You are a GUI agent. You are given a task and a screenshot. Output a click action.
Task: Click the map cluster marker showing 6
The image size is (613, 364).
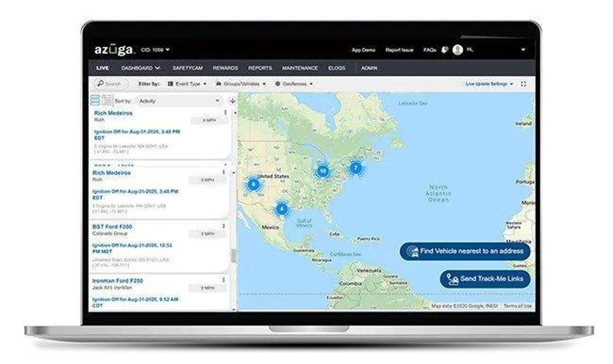(x=253, y=184)
